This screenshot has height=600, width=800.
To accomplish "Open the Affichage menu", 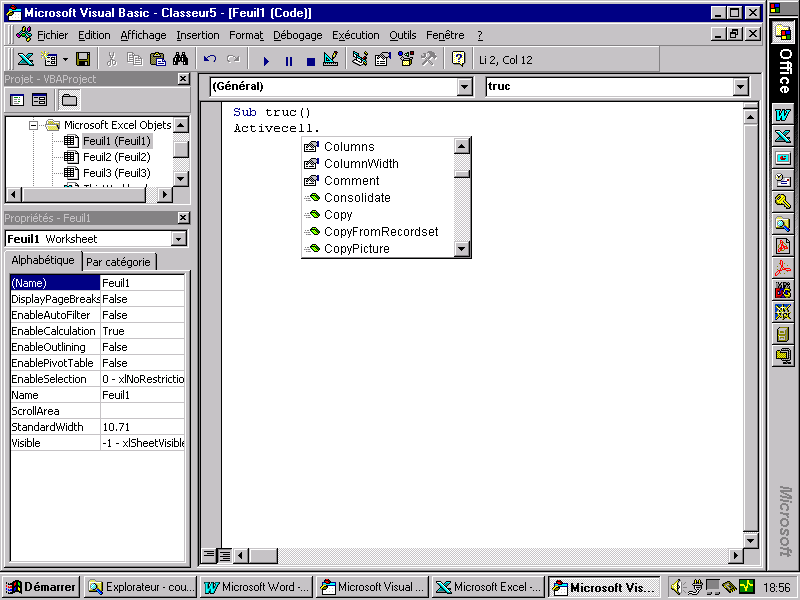I will 143,35.
